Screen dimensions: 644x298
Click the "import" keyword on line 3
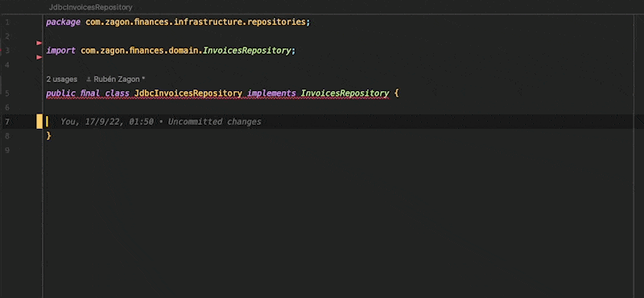click(x=61, y=51)
